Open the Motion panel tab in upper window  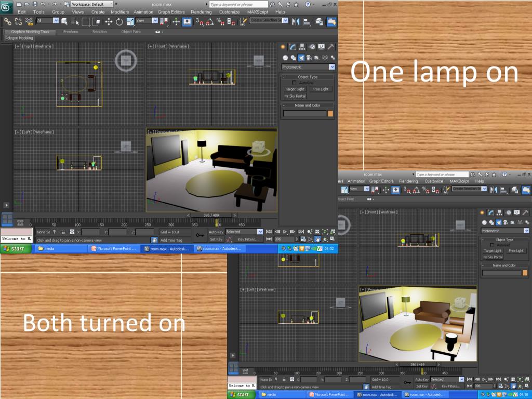click(x=312, y=47)
